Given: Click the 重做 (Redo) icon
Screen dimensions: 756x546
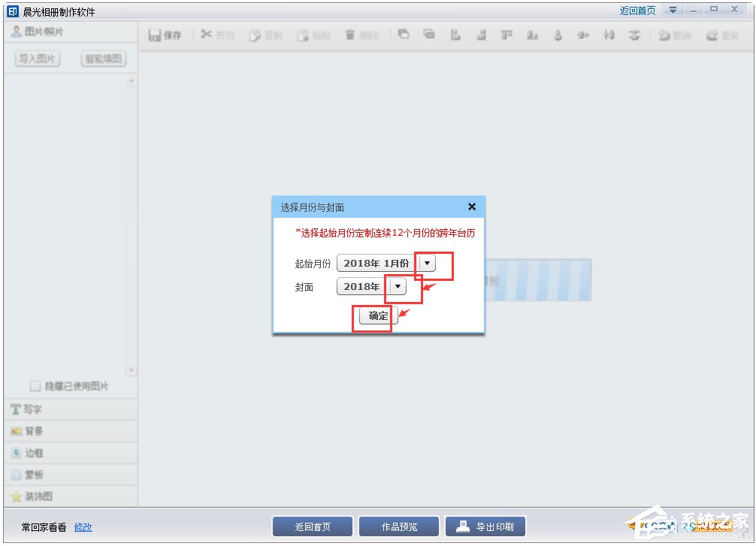Looking at the screenshot, I should (x=721, y=35).
